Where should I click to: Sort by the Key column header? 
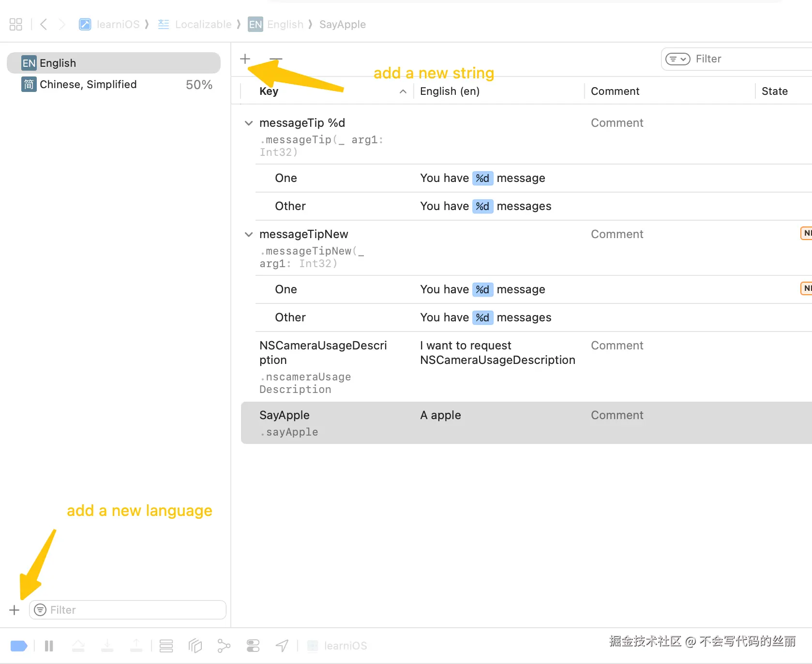(269, 91)
